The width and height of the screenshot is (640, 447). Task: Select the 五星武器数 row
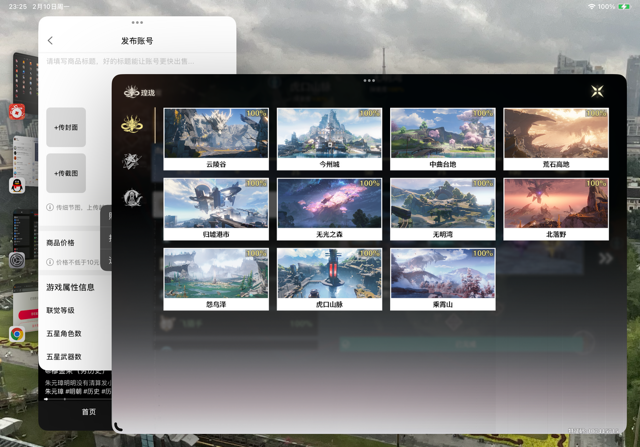pos(75,357)
